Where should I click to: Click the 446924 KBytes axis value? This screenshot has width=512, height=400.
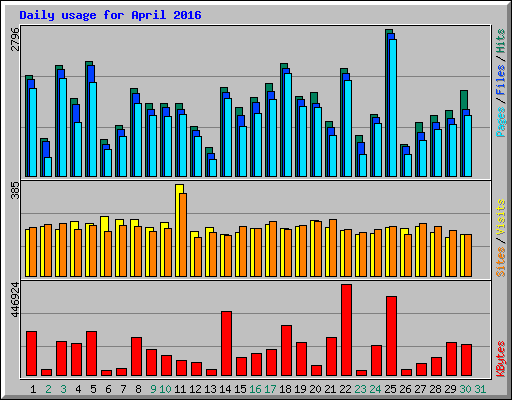click(x=15, y=300)
